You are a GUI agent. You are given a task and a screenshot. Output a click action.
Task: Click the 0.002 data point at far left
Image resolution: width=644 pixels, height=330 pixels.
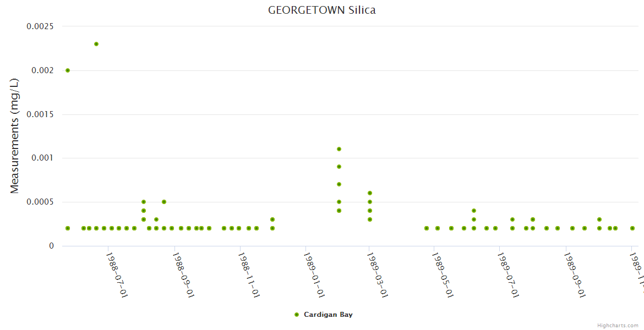coord(68,70)
